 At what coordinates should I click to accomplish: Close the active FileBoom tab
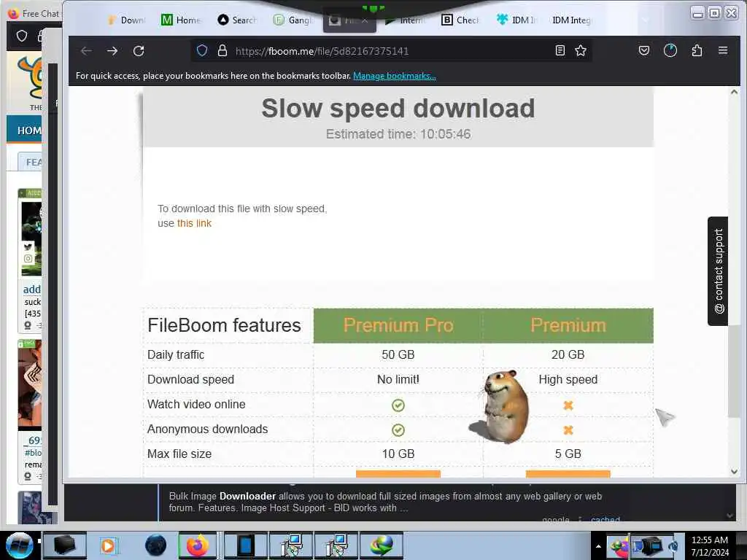click(365, 20)
